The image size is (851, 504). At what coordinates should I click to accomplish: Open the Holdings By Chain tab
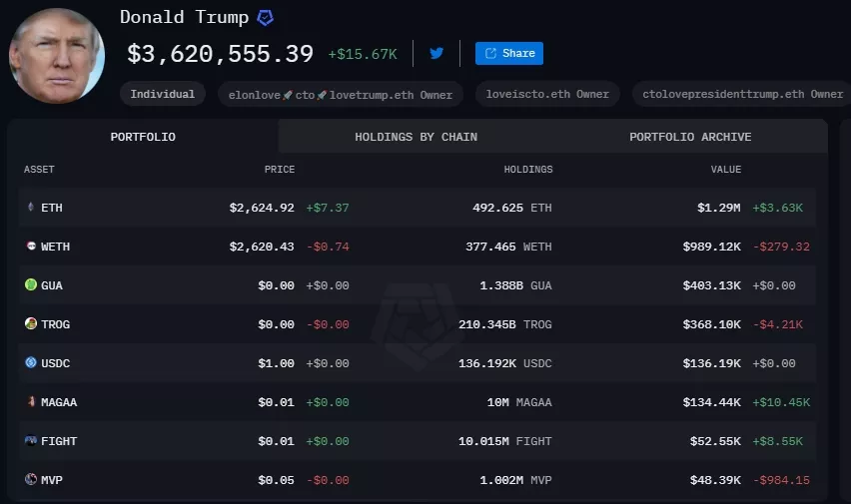[x=416, y=137]
